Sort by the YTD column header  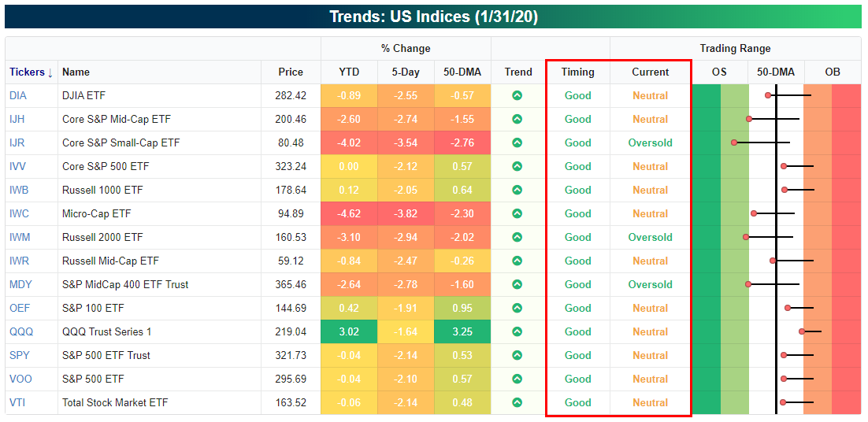[x=349, y=72]
